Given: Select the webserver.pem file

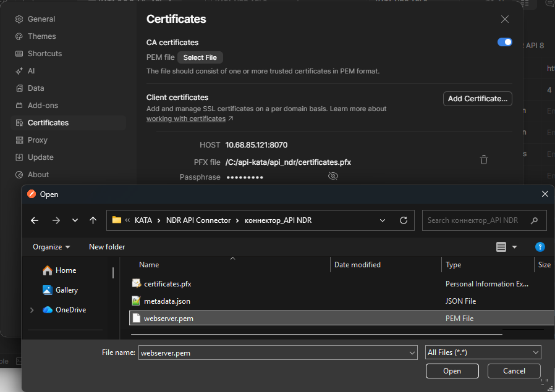Looking at the screenshot, I should (342, 318).
